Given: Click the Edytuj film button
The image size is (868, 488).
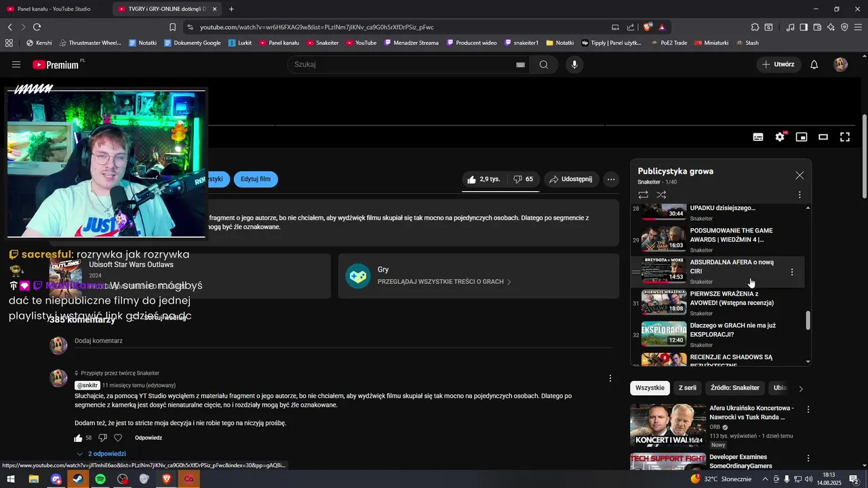Looking at the screenshot, I should [256, 180].
